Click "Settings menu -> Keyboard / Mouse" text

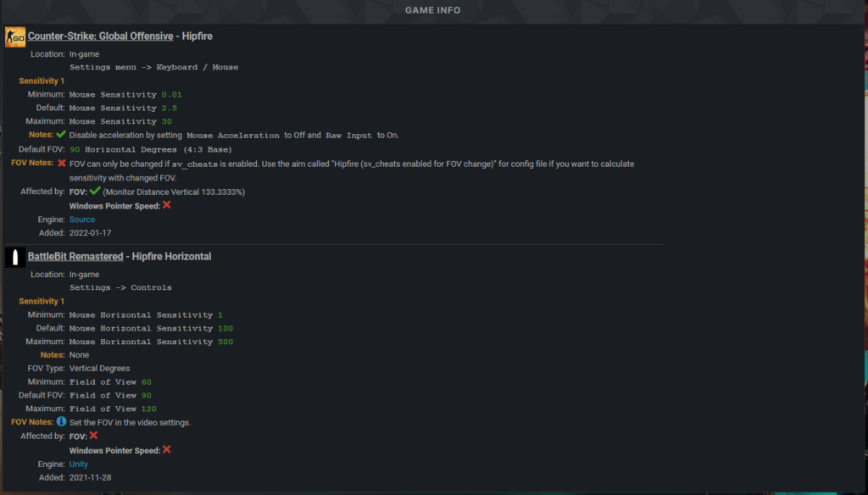point(154,67)
